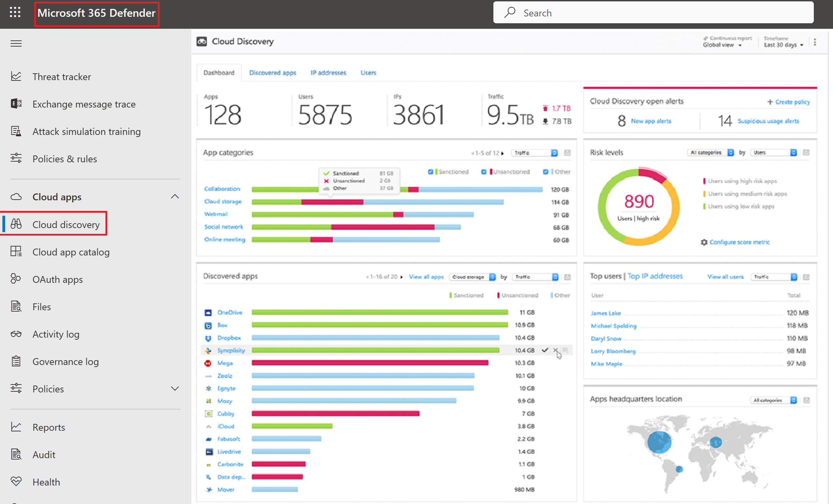Click the Audit document icon
Screen dimensions: 833x504
(16, 454)
